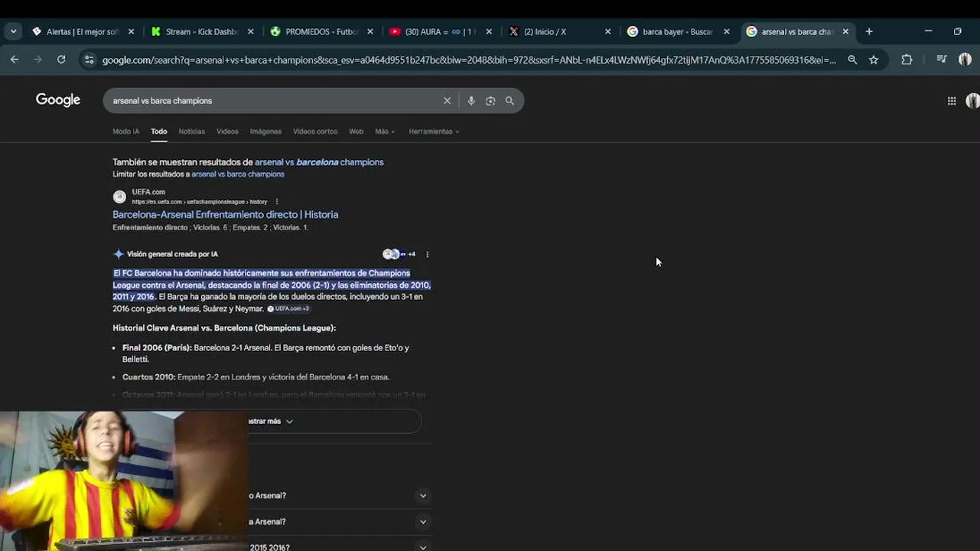Open the Chrome profile avatar in the toolbar
Viewport: 980px width, 551px height.
click(965, 60)
